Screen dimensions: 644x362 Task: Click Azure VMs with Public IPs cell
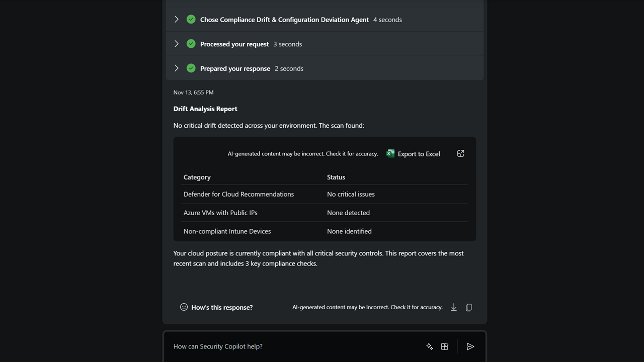click(220, 213)
